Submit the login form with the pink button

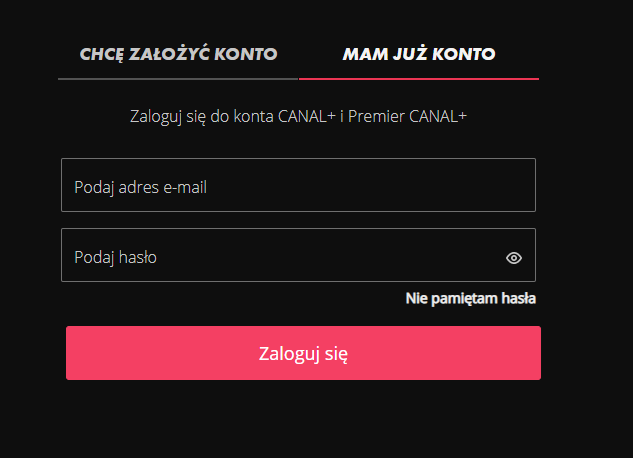tap(303, 353)
